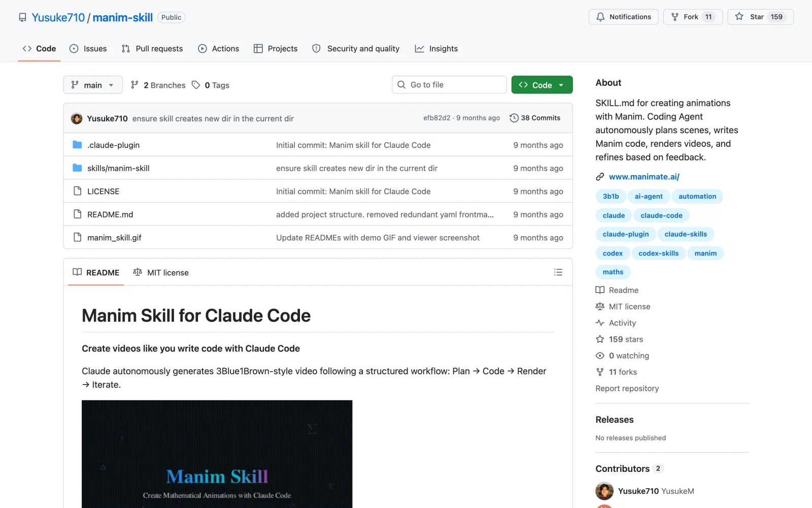Click Yusuke710 contributor avatar
The width and height of the screenshot is (812, 508).
point(604,491)
